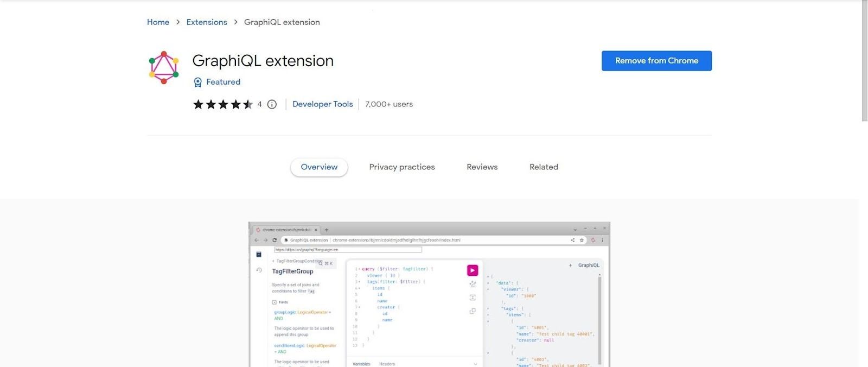Open the extension preview screenshot
The image size is (868, 367).
(429, 294)
